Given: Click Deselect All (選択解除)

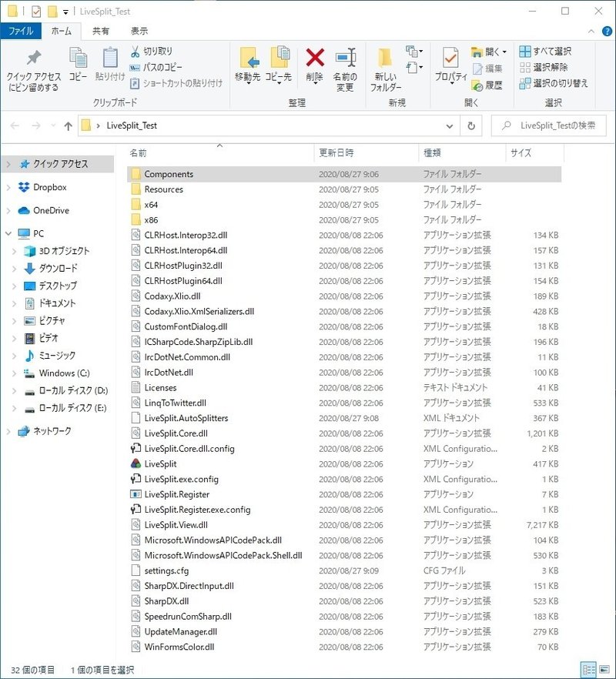Looking at the screenshot, I should pos(544,67).
